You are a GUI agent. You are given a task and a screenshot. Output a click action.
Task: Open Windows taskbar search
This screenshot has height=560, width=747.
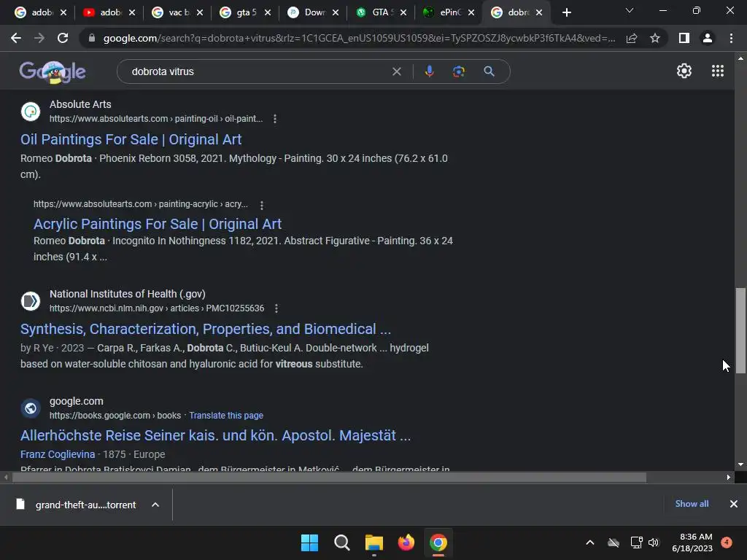click(341, 542)
